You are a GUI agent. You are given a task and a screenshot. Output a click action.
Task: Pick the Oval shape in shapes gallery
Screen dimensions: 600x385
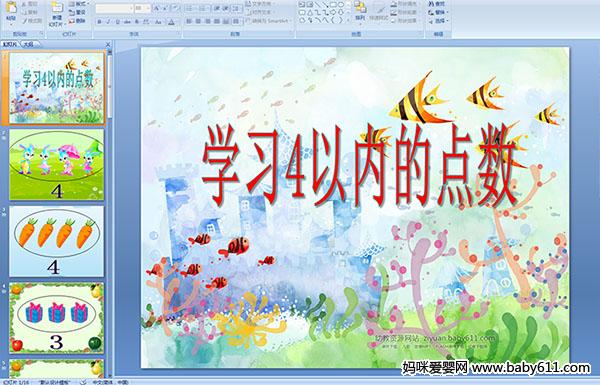point(341,4)
